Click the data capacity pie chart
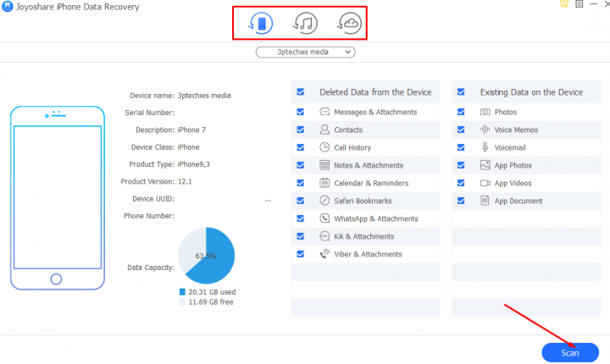Viewport: 610px width, 364px height. (x=206, y=256)
